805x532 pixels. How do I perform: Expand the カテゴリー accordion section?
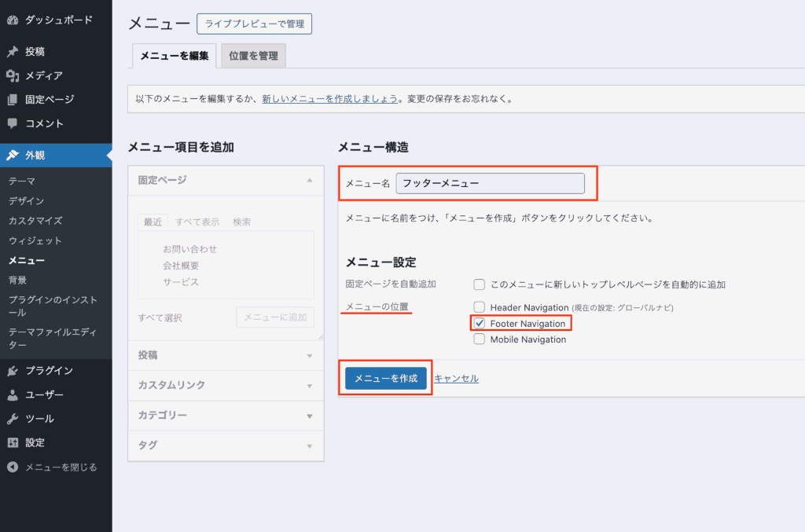point(226,415)
